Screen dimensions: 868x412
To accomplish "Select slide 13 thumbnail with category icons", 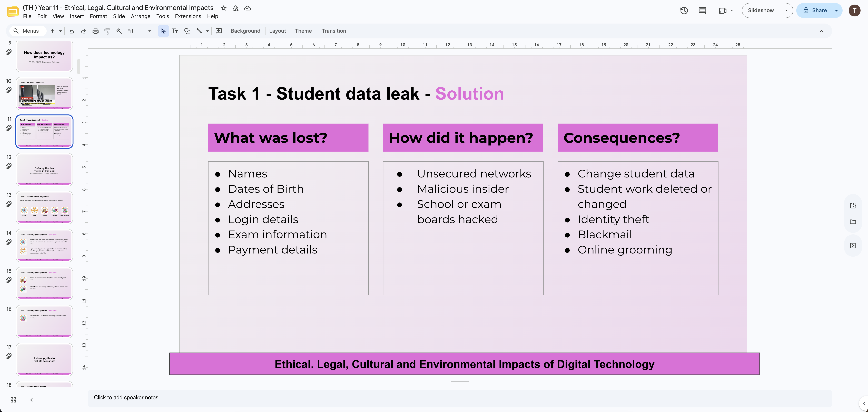I will click(x=44, y=207).
